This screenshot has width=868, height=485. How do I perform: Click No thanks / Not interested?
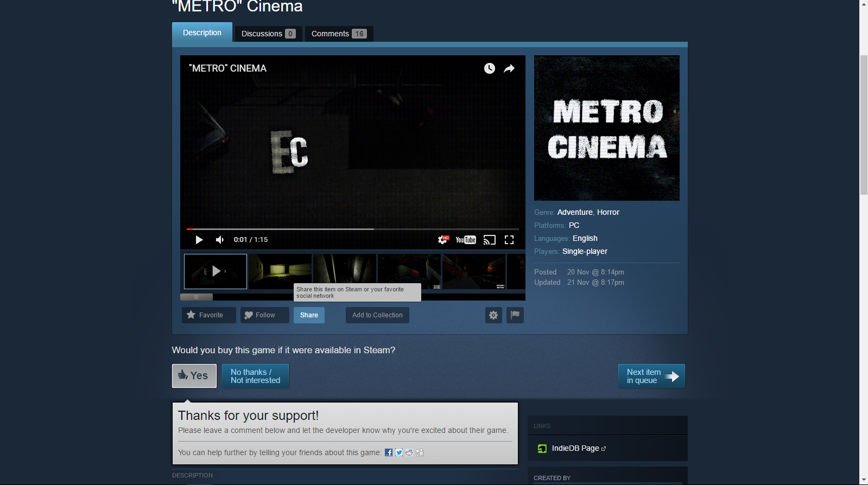[x=255, y=376]
